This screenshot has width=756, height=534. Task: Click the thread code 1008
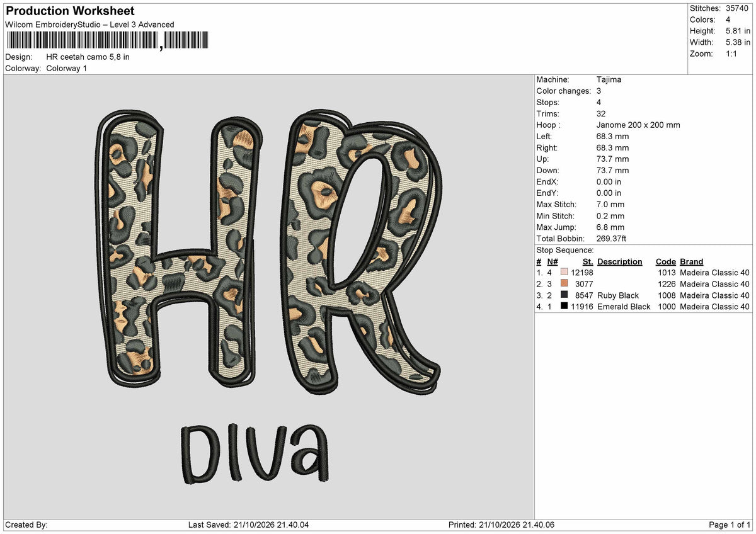tap(665, 295)
